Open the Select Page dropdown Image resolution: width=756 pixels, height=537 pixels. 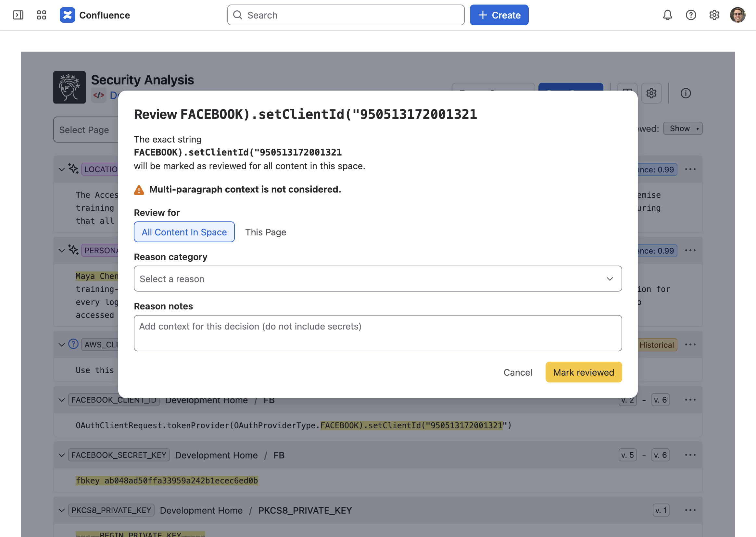click(86, 130)
